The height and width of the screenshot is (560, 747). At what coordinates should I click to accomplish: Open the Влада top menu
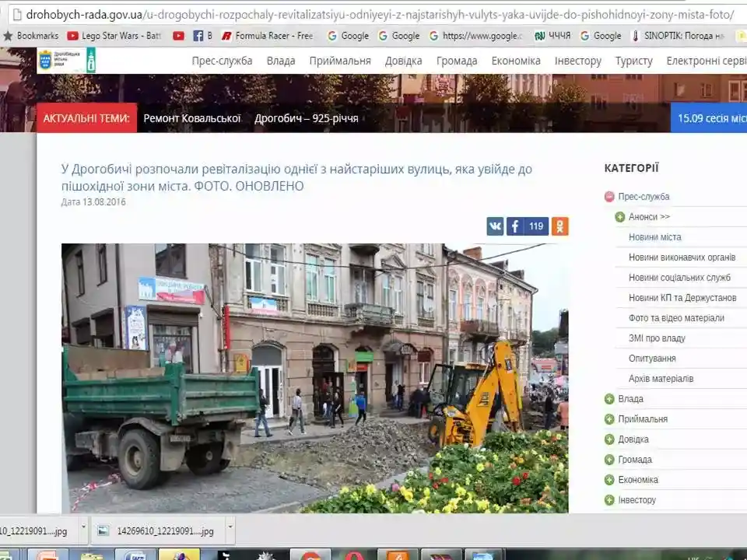pyautogui.click(x=281, y=61)
